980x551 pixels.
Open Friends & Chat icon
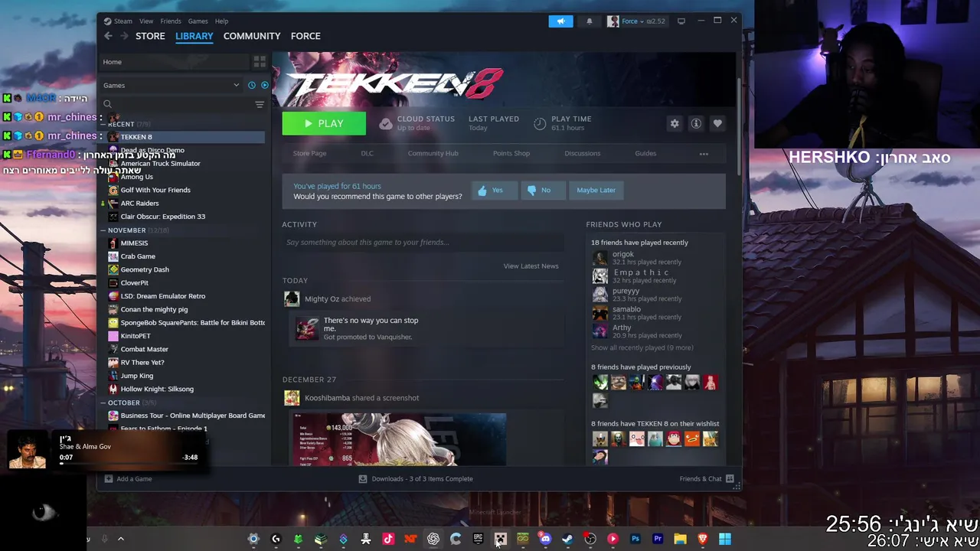click(x=730, y=479)
